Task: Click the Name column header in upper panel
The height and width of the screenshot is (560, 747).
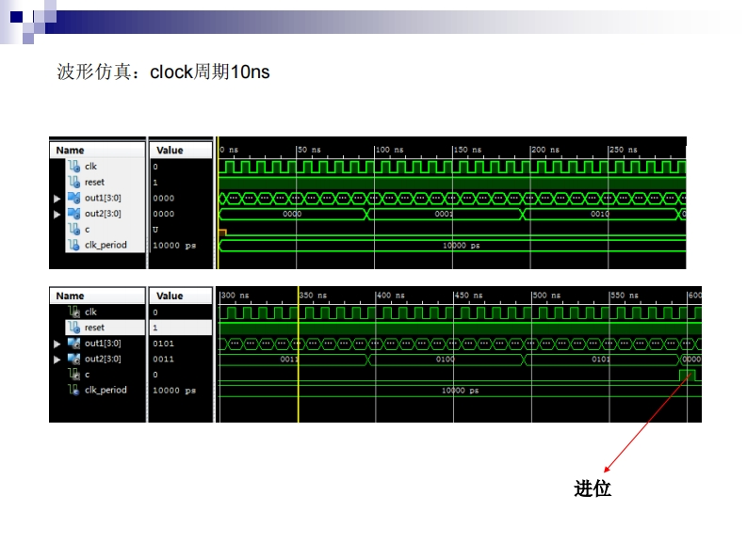Action: point(71,151)
